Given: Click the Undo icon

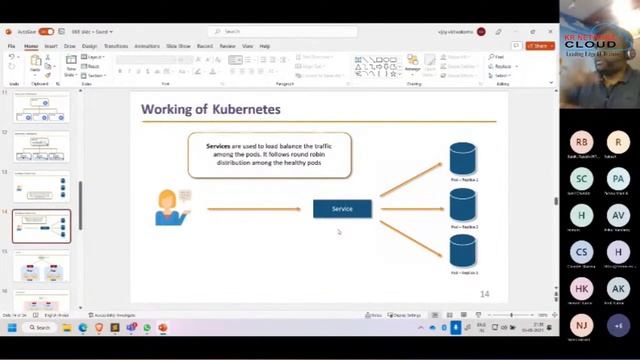Looking at the screenshot, I should (x=12, y=57).
